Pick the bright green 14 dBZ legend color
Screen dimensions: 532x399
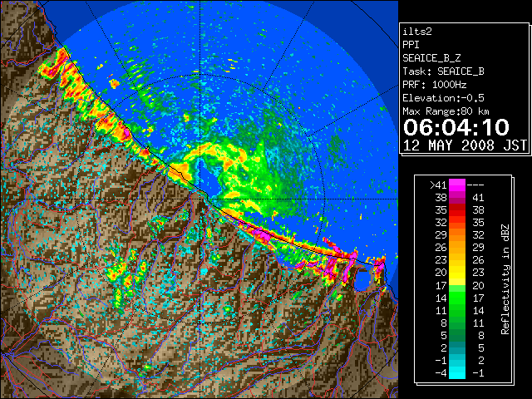tap(457, 298)
